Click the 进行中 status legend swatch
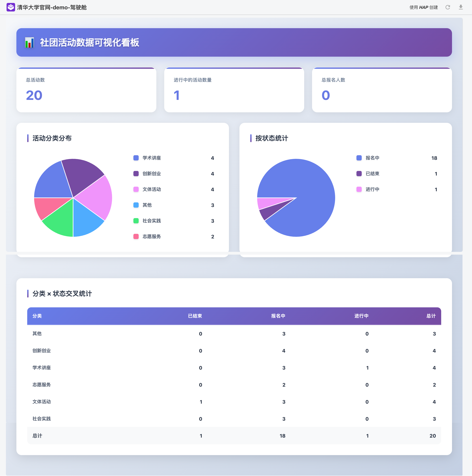The image size is (472, 476). (359, 189)
